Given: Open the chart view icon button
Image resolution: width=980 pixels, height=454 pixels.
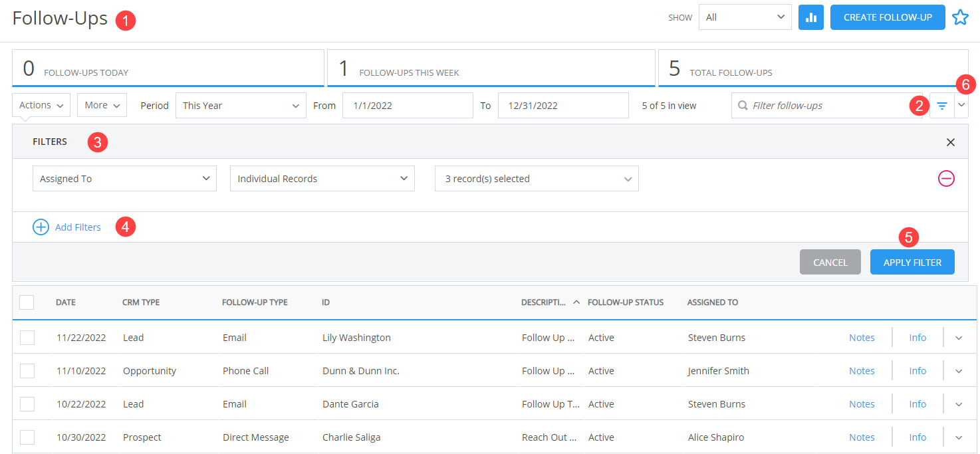Looking at the screenshot, I should point(810,17).
